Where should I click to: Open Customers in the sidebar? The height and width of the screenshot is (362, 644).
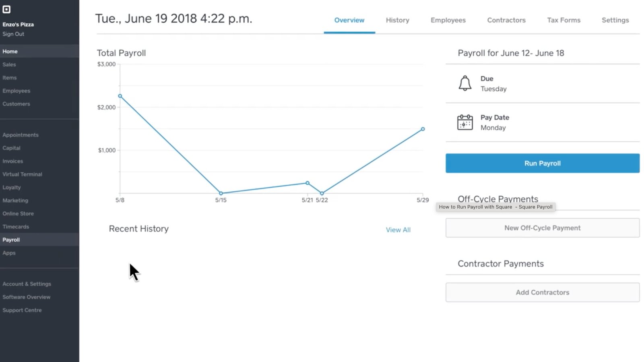point(16,104)
